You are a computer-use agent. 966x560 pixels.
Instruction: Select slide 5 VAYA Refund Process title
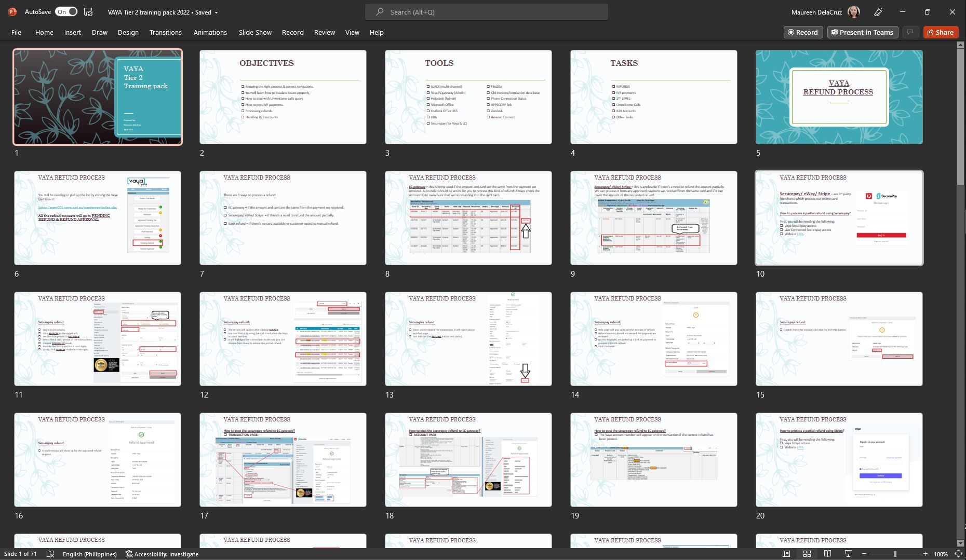point(839,97)
